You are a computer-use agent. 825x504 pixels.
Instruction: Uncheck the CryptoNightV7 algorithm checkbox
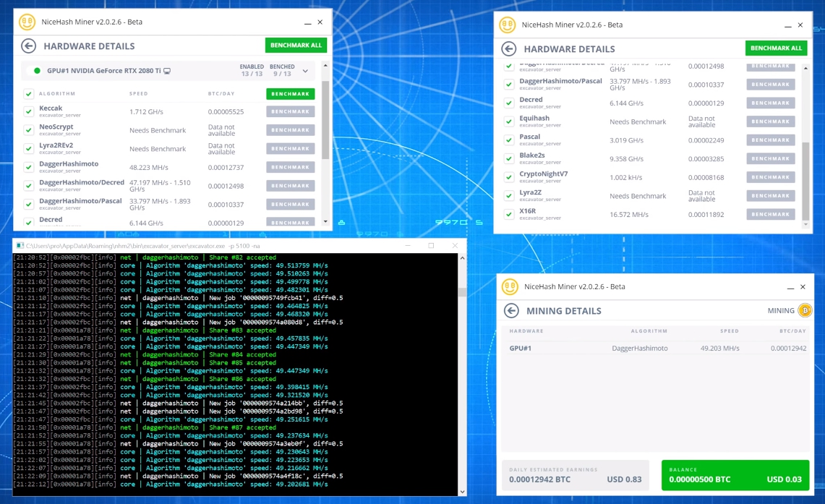click(x=509, y=177)
